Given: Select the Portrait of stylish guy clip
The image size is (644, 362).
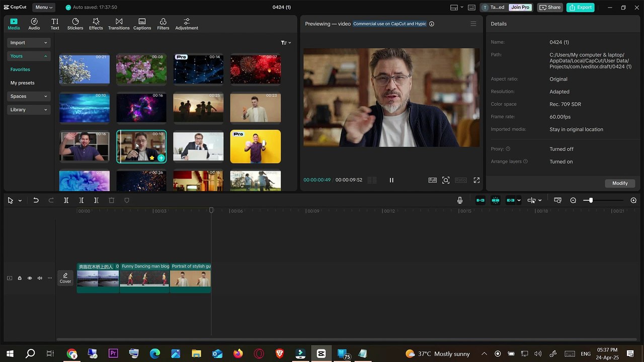Looking at the screenshot, I should click(191, 278).
